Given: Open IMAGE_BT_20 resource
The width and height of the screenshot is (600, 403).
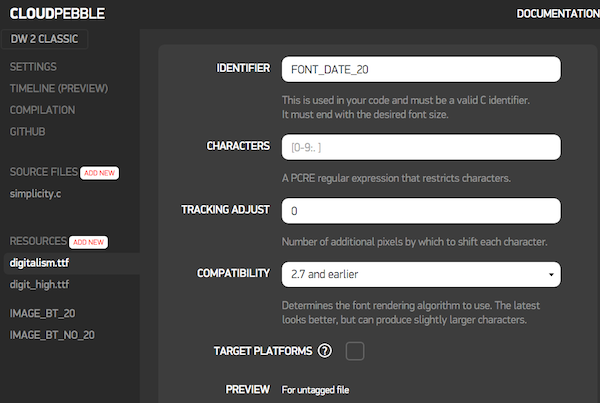Looking at the screenshot, I should tap(43, 313).
